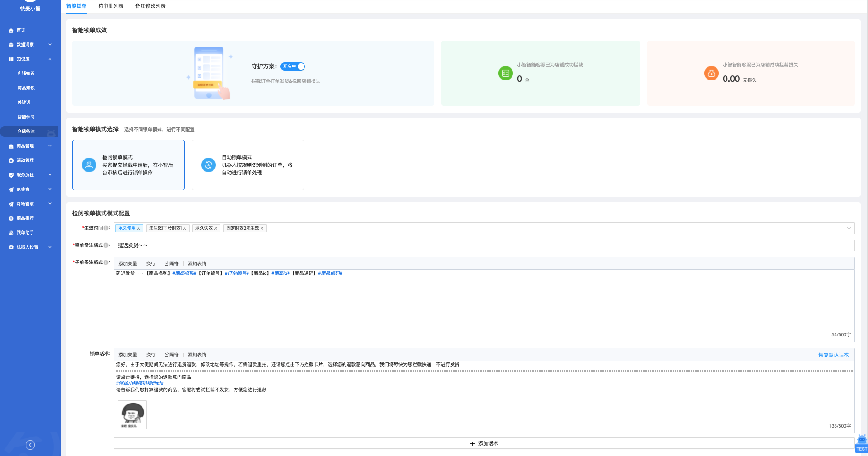Click the 检阅锁单模式 person icon
The height and width of the screenshot is (456, 868).
coord(89,165)
